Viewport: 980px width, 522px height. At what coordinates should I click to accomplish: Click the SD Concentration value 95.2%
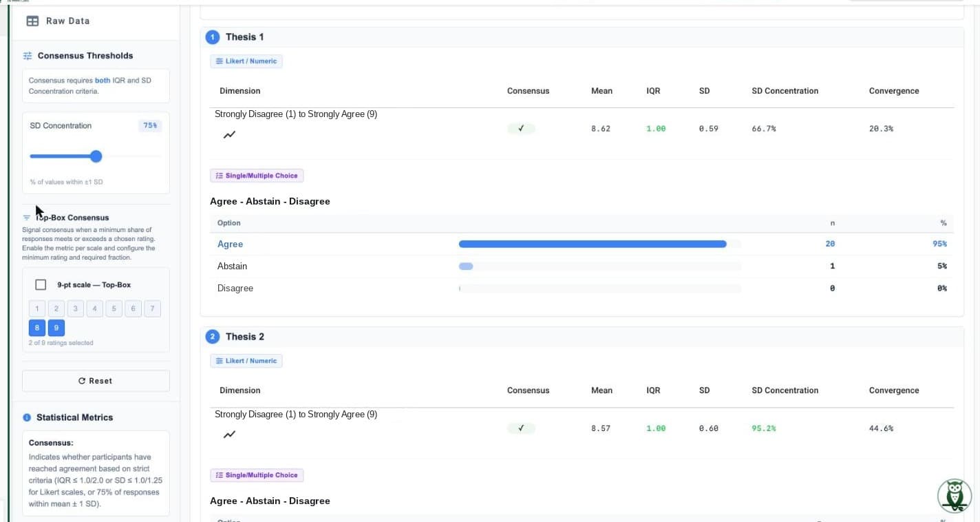(764, 428)
